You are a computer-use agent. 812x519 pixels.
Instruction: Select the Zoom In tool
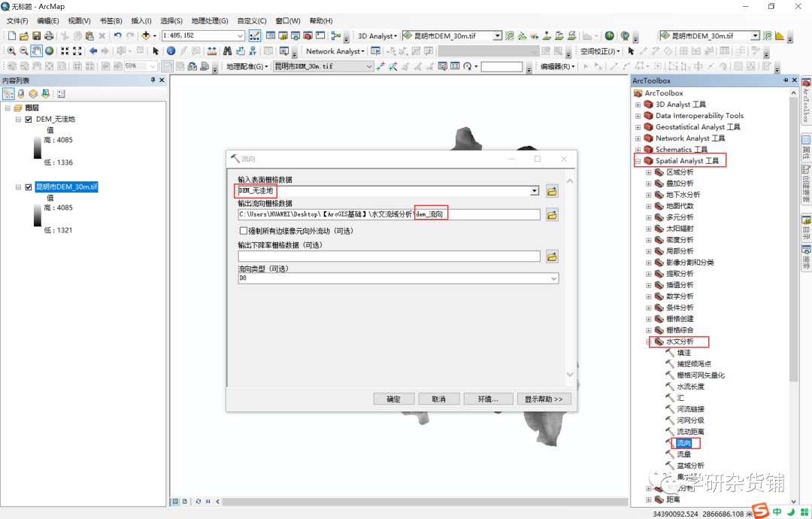coord(11,50)
